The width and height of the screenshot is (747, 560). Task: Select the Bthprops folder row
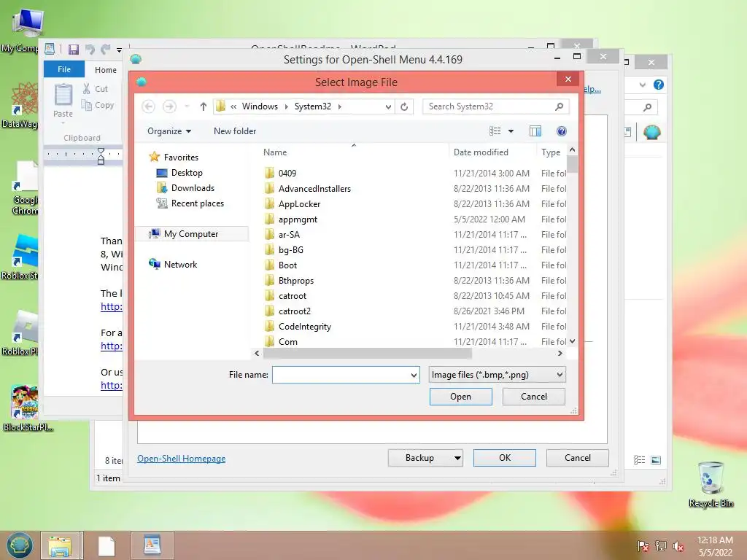[x=414, y=281]
